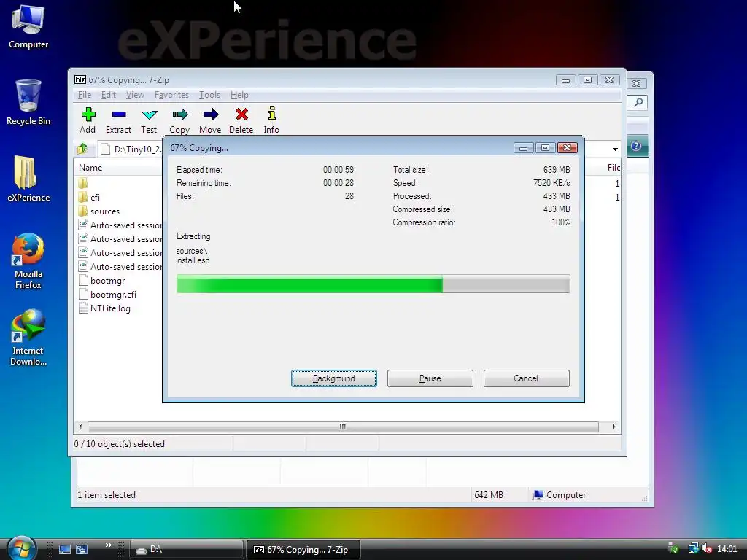Open the Tools menu

(209, 95)
